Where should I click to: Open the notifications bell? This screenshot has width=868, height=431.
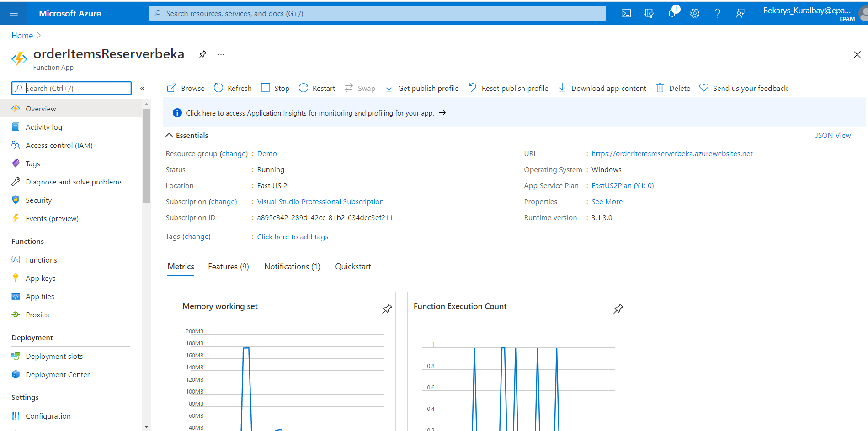(x=672, y=13)
